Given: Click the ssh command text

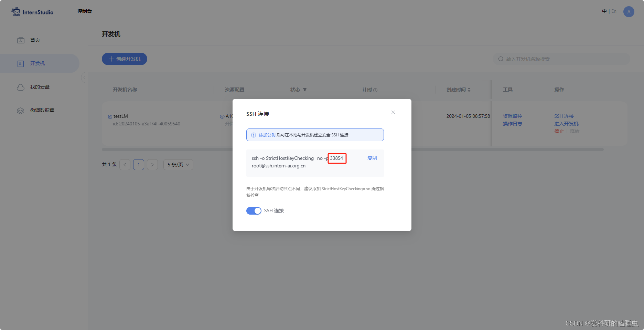Looking at the screenshot, I should tap(298, 162).
